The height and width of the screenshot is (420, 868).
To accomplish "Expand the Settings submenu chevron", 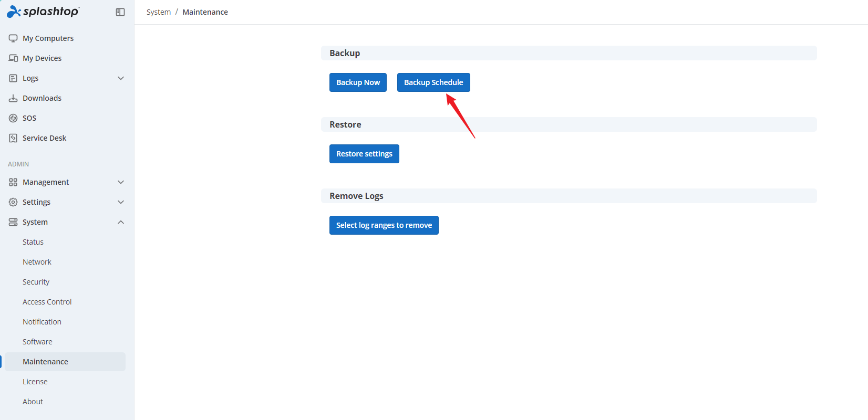I will click(121, 202).
